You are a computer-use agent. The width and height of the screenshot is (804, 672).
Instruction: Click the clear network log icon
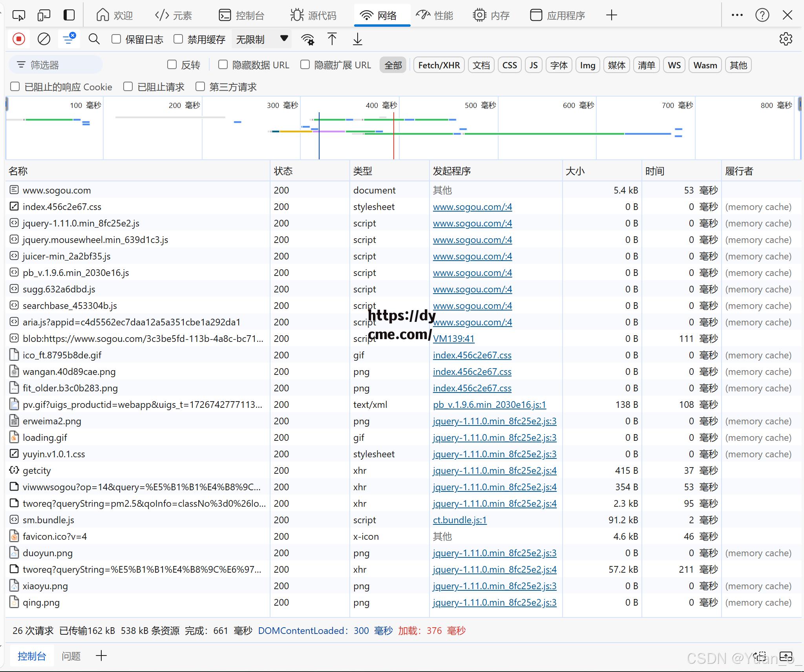[x=44, y=39]
